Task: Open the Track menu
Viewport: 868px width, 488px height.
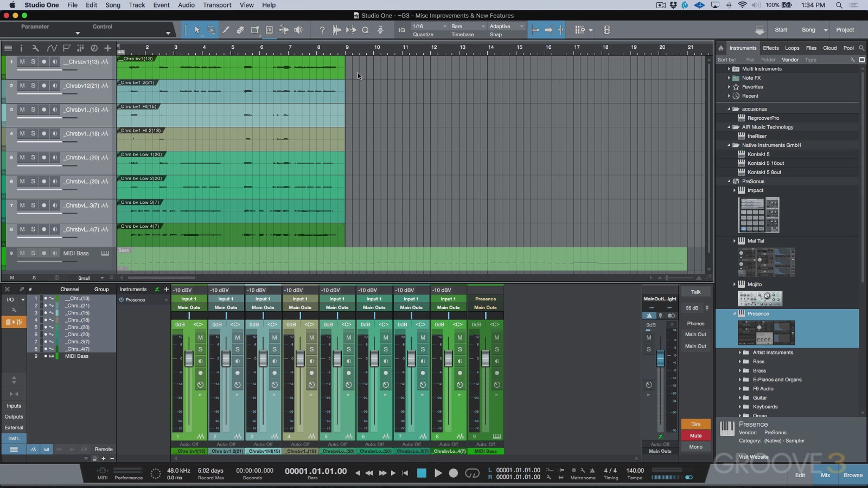Action: tap(137, 5)
